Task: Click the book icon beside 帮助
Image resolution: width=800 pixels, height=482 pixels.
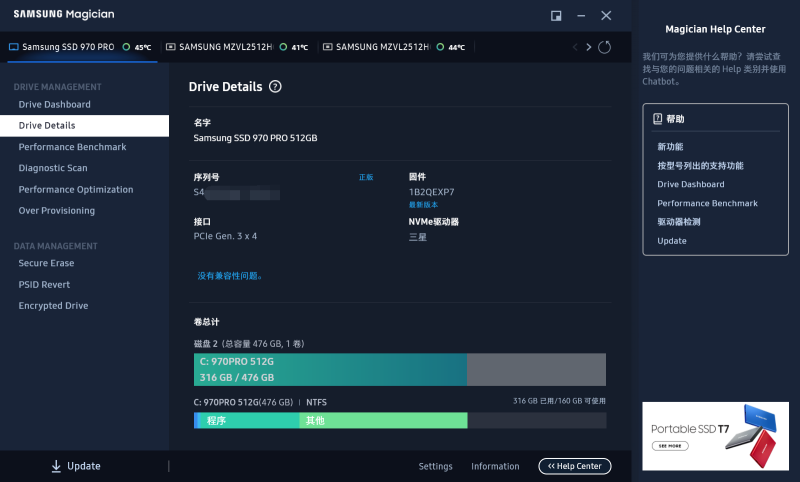Action: pos(658,119)
